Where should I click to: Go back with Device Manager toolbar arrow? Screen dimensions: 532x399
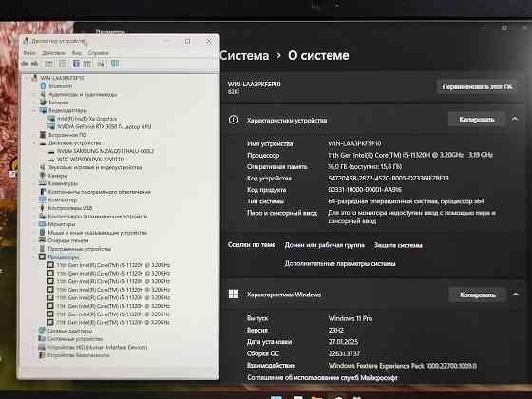coord(25,64)
